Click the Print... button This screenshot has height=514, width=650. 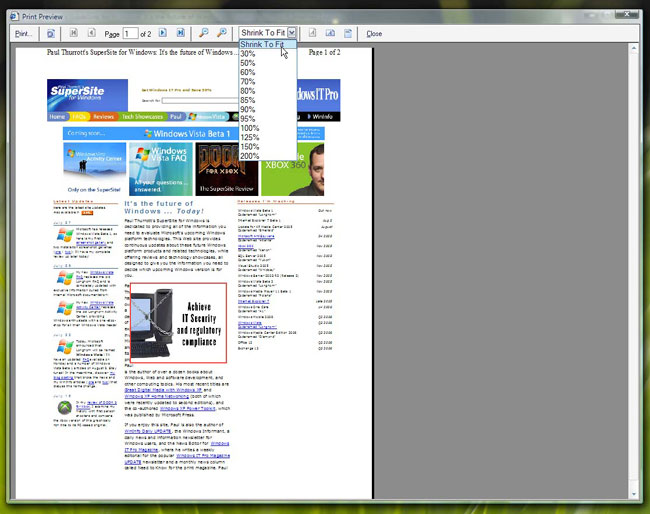coord(22,33)
